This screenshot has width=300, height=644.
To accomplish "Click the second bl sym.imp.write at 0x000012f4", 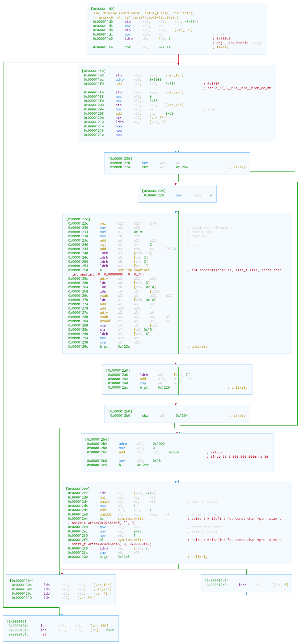I will coord(106,540).
